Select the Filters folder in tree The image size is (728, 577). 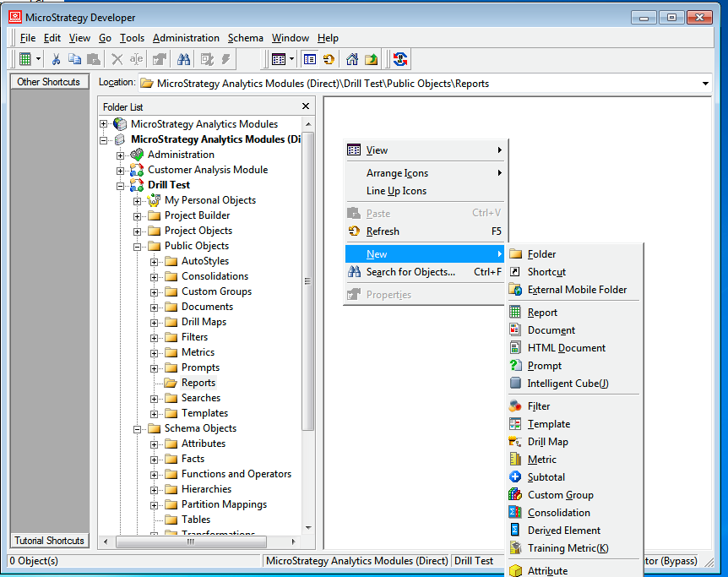click(x=194, y=337)
